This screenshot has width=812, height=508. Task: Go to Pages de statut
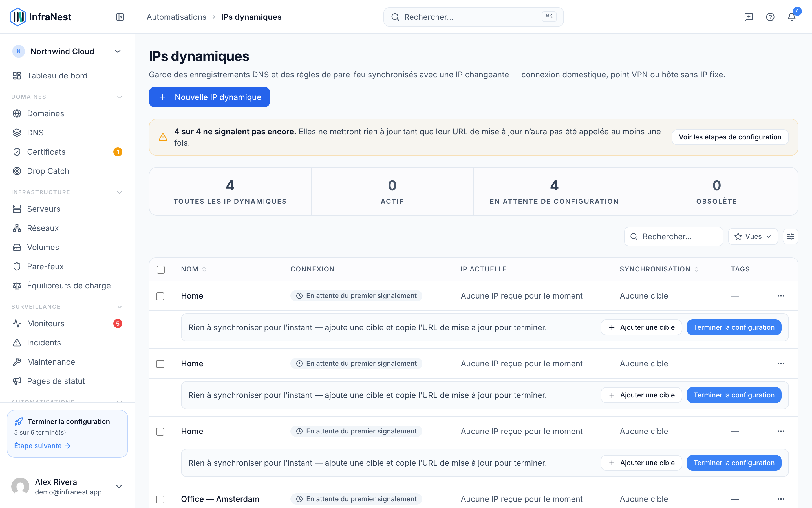pyautogui.click(x=67, y=381)
